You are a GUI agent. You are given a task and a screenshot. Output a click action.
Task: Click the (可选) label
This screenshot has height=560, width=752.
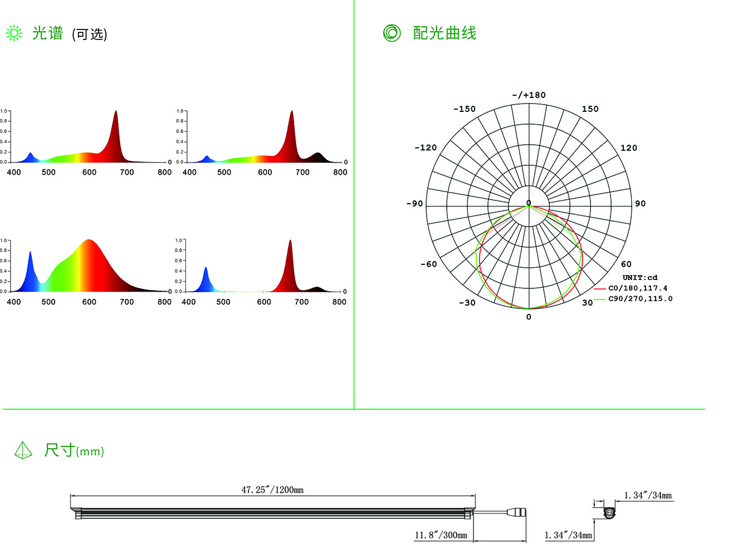click(89, 35)
